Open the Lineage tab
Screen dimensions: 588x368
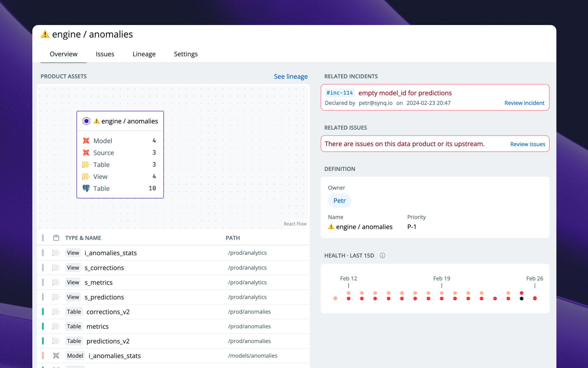click(144, 54)
